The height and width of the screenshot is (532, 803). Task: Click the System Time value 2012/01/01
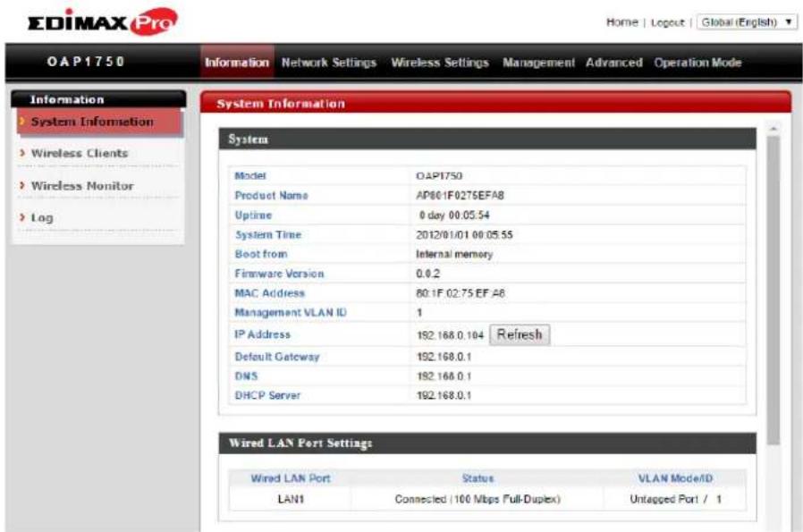[x=464, y=235]
